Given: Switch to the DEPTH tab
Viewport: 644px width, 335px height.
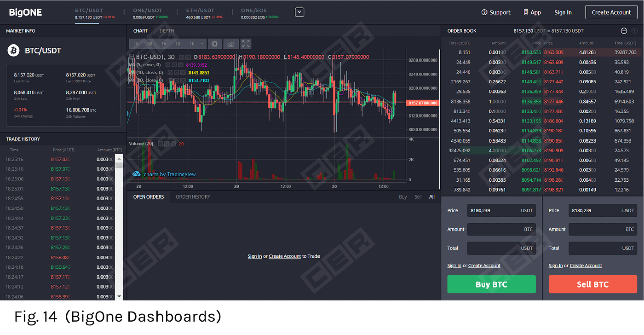Looking at the screenshot, I should point(167,31).
